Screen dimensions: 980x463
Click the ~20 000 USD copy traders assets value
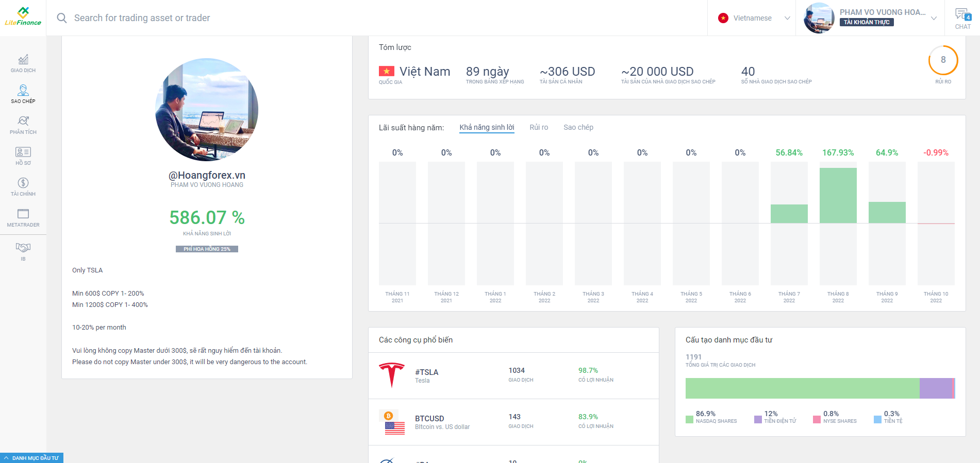tap(657, 72)
